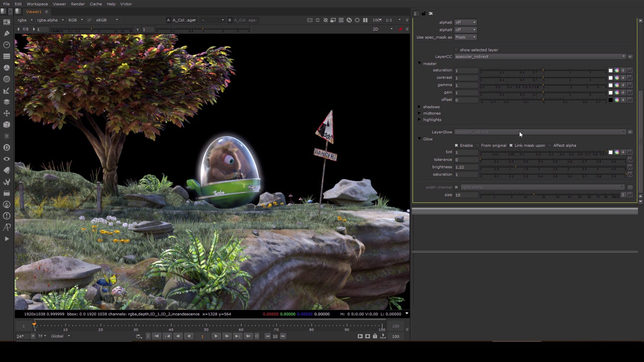Click the viewer pause updates icon
644x362 pixels.
click(365, 20)
